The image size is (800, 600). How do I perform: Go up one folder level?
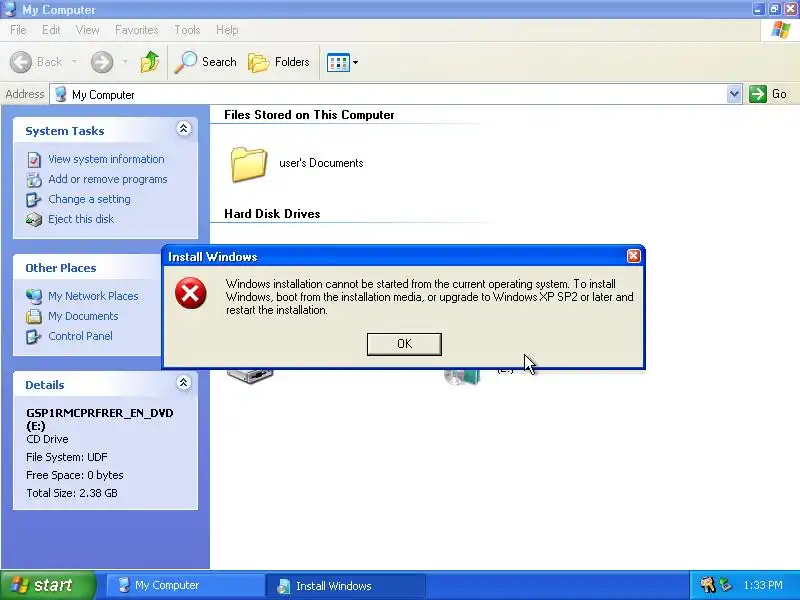click(149, 62)
